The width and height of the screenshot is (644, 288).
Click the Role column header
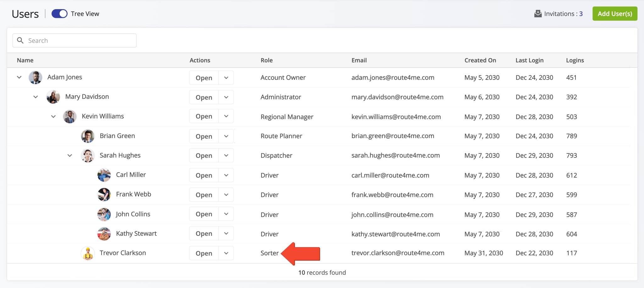point(267,60)
